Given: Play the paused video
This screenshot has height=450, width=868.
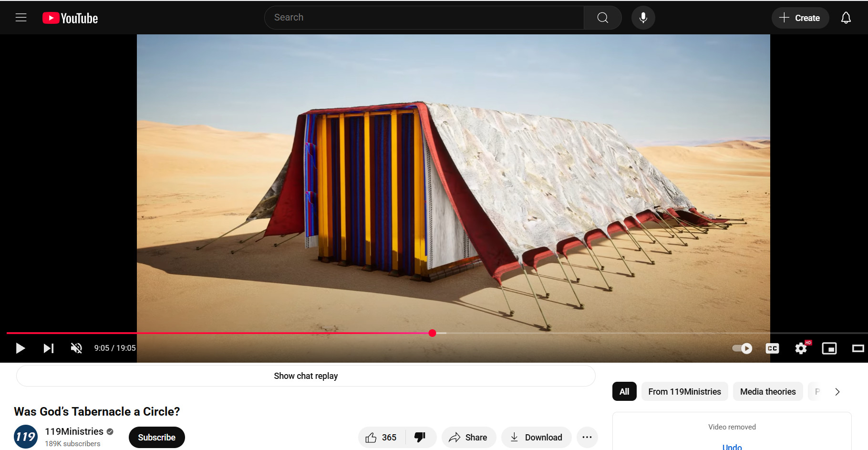Looking at the screenshot, I should point(20,348).
